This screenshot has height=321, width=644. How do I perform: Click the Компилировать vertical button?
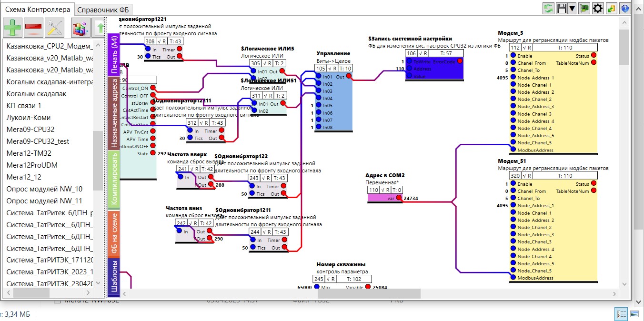pos(114,180)
